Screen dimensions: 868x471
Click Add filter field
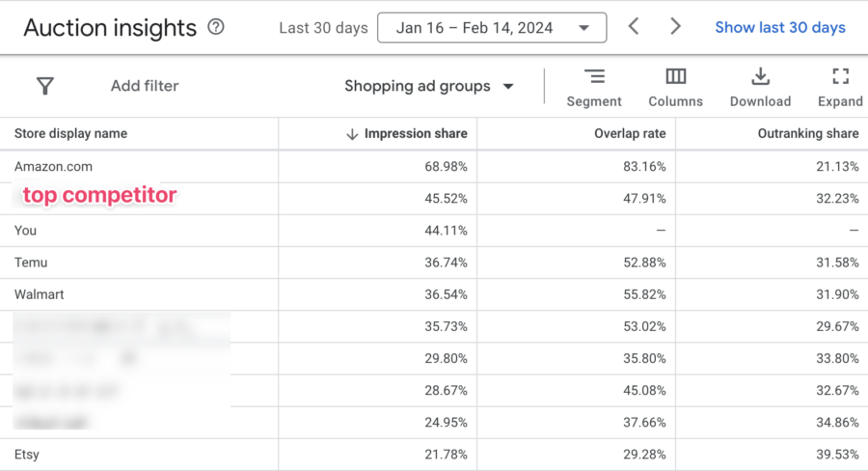(x=145, y=86)
